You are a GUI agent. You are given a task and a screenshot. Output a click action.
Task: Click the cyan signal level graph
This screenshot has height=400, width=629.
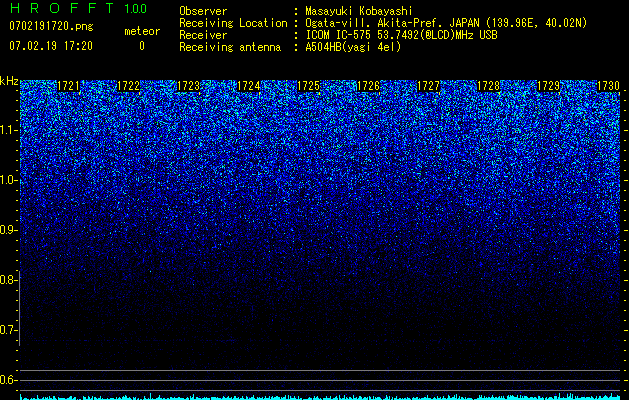pyautogui.click(x=320, y=396)
